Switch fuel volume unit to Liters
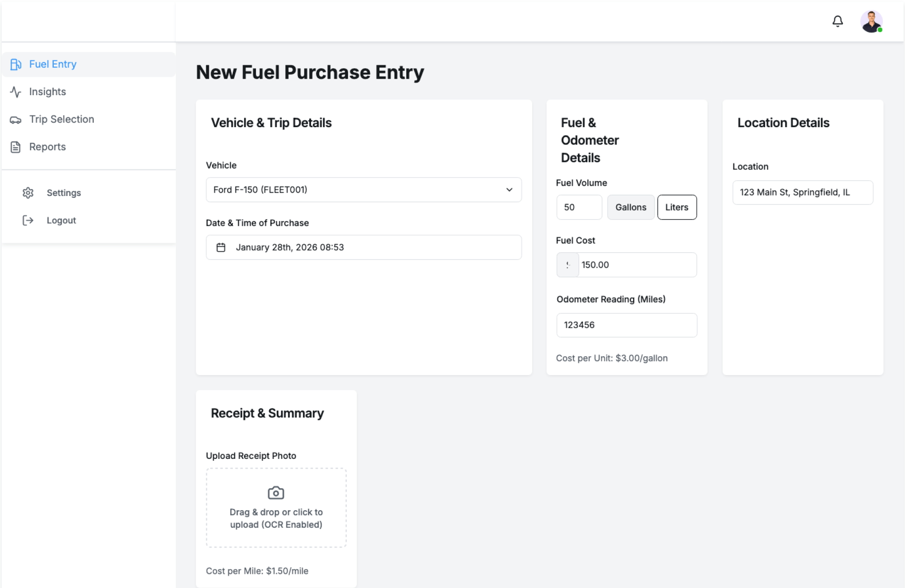The image size is (905, 588). [676, 207]
